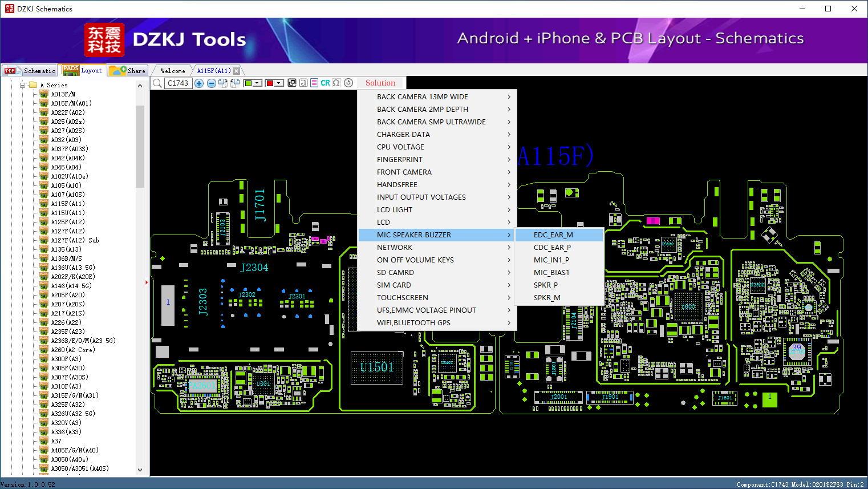Zoom in with the blue plus icon

click(199, 83)
